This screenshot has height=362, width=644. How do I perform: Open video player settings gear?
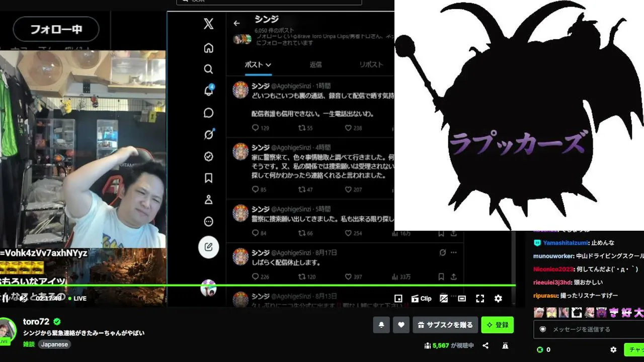[x=498, y=298]
